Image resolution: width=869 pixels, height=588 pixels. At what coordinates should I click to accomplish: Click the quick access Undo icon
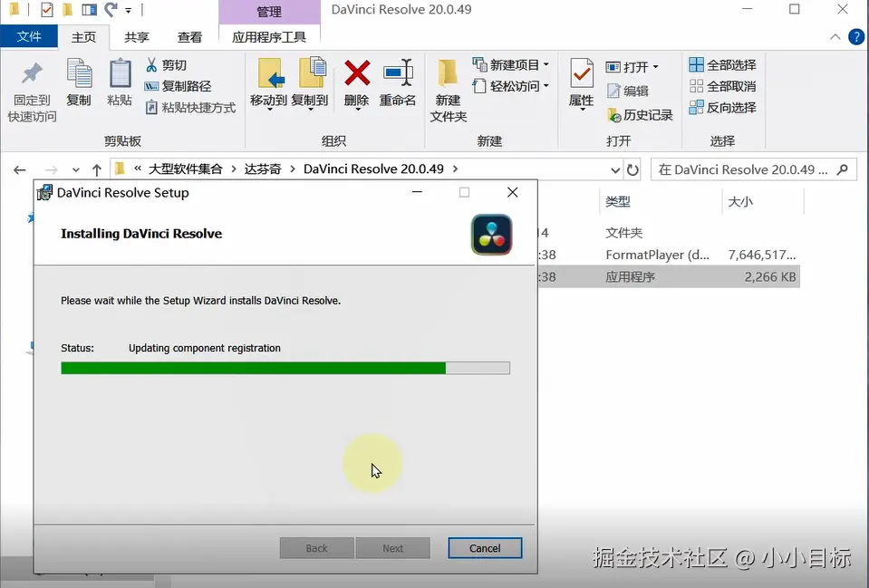(111, 9)
